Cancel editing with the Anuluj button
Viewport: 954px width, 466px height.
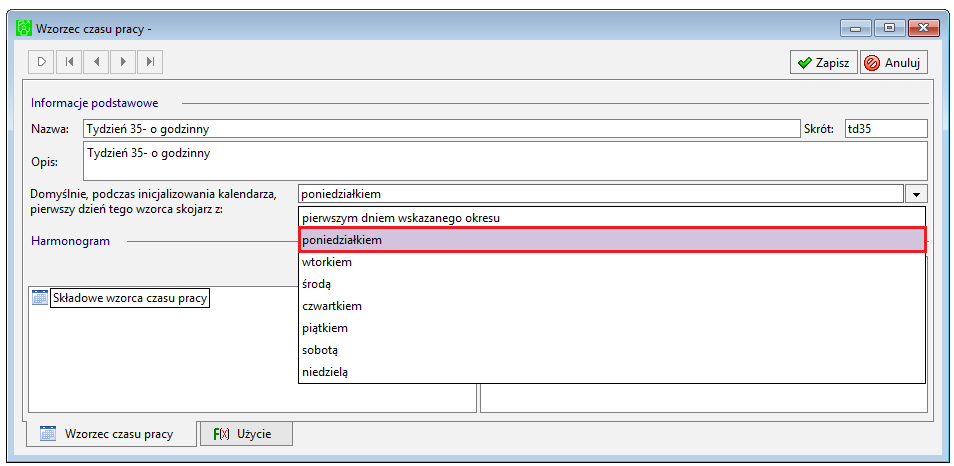pyautogui.click(x=894, y=62)
